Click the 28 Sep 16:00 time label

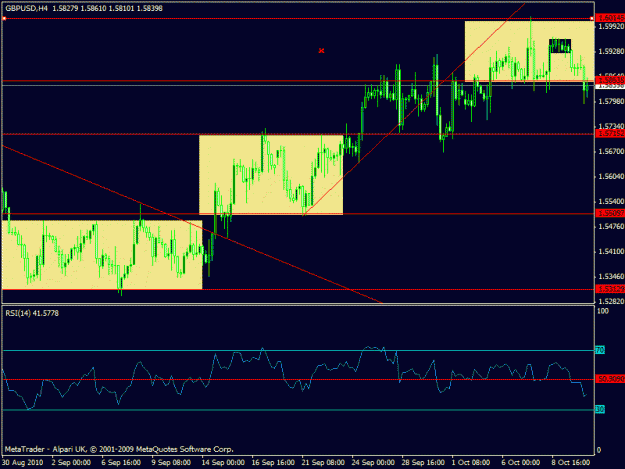click(423, 463)
